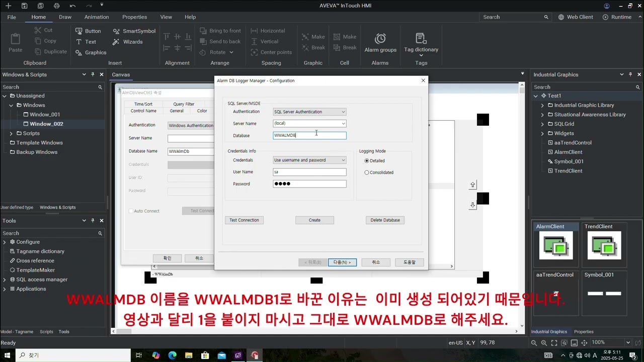
Task: Open the View ribbon tab
Action: 166,17
